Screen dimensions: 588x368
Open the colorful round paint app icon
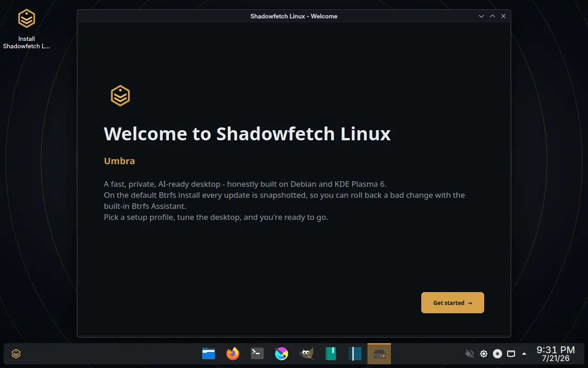[282, 354]
